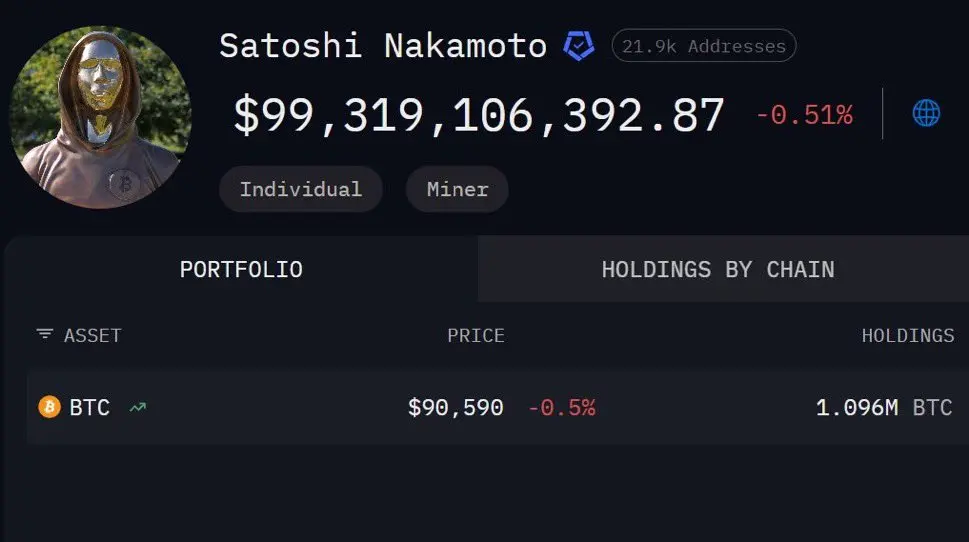Click the blue verified badge icon
The image size is (969, 542).
coord(579,46)
